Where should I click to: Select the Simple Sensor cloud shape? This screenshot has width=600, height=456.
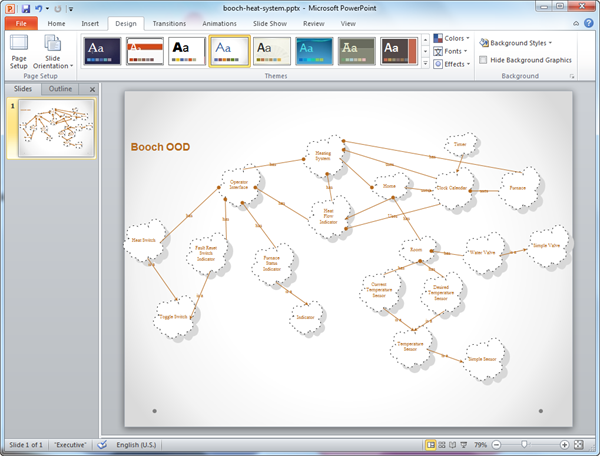click(483, 359)
